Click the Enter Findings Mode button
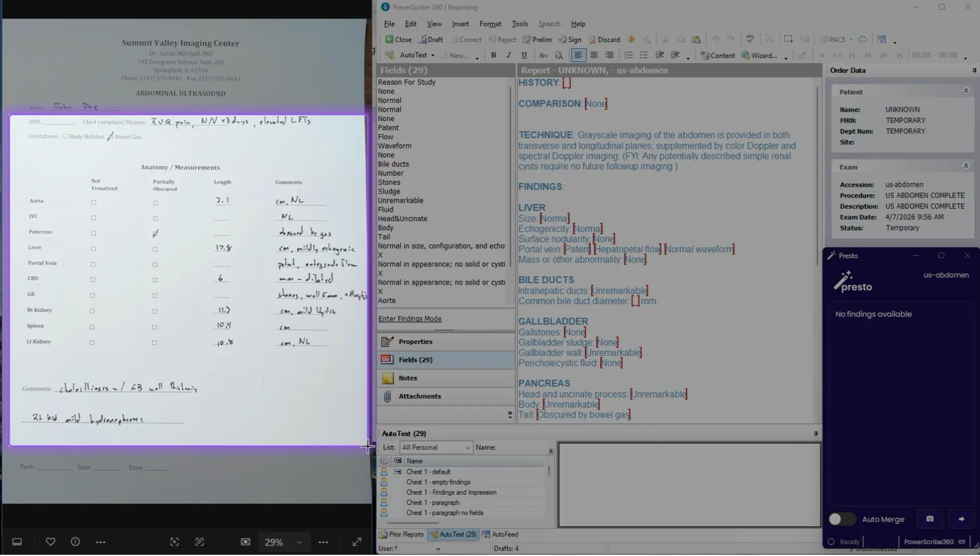Image resolution: width=980 pixels, height=556 pixels. coord(410,318)
